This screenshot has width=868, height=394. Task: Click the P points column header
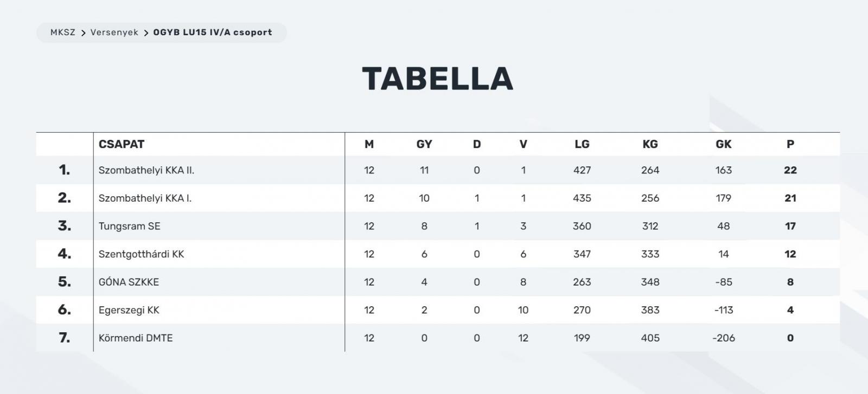click(790, 144)
